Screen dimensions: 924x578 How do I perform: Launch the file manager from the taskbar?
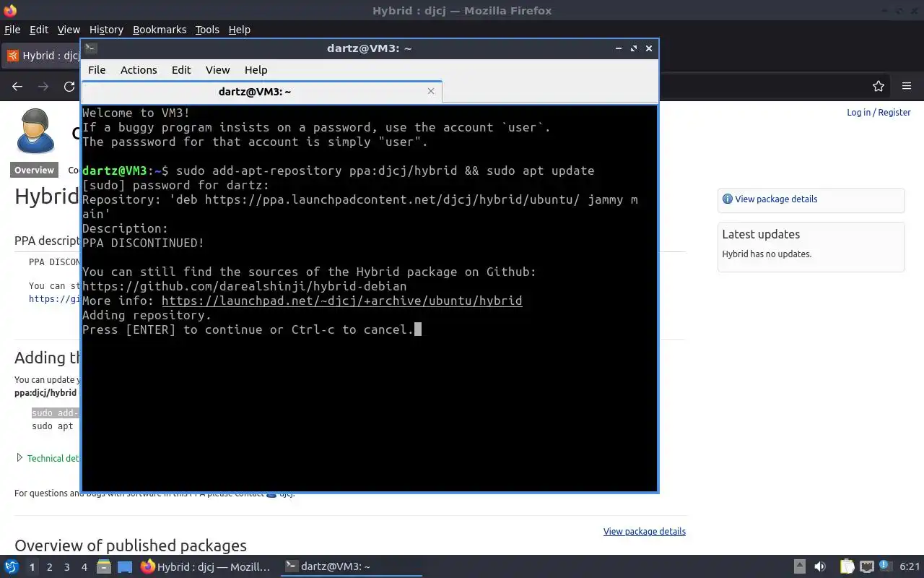pos(103,567)
